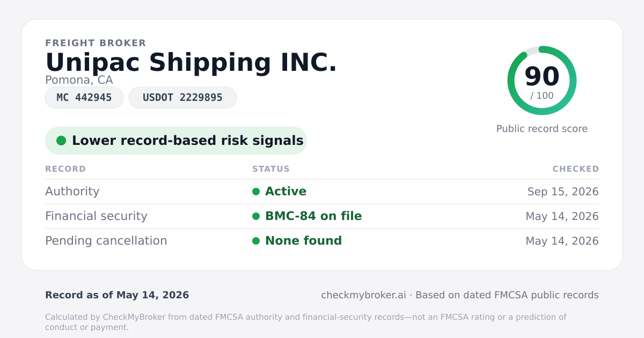Select the MC 442945 badge
644x338 pixels.
(x=84, y=98)
